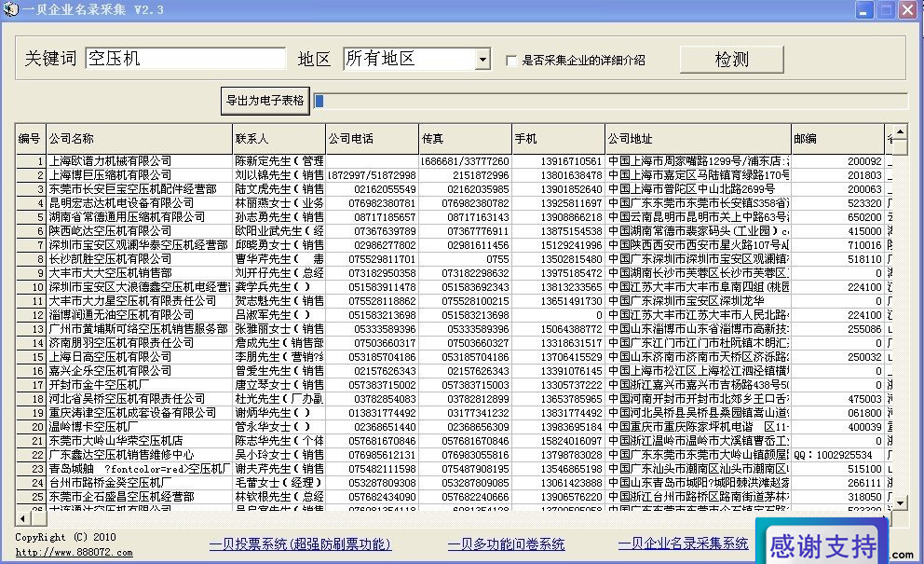Screen dimensions: 924x564
Task: Select company cell 温岭博卡空压机厂
Action: (139, 427)
